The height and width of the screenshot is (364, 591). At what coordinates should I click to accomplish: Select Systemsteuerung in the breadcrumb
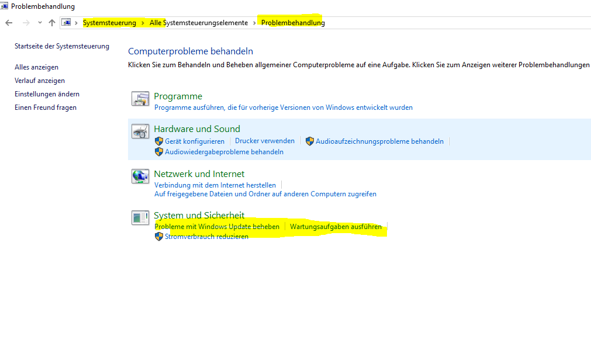(x=109, y=23)
